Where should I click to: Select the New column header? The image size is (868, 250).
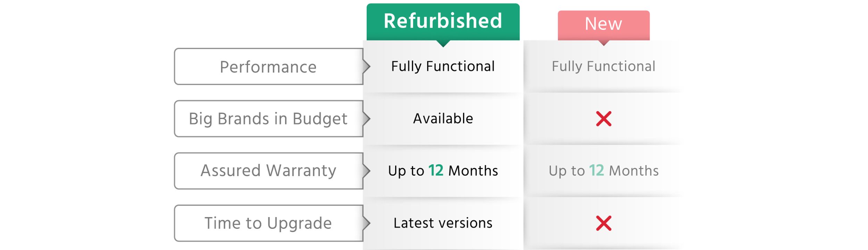[x=604, y=25]
